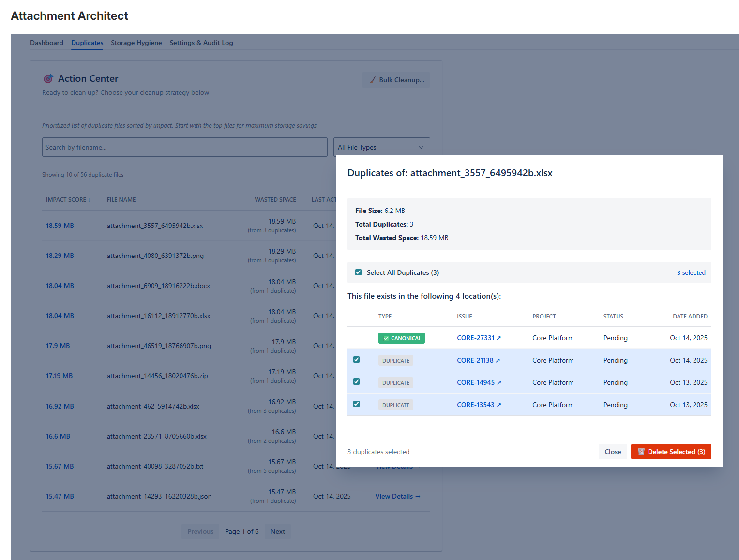Image resolution: width=739 pixels, height=560 pixels.
Task: Switch to the Storage Hygiene tab
Action: (x=136, y=43)
